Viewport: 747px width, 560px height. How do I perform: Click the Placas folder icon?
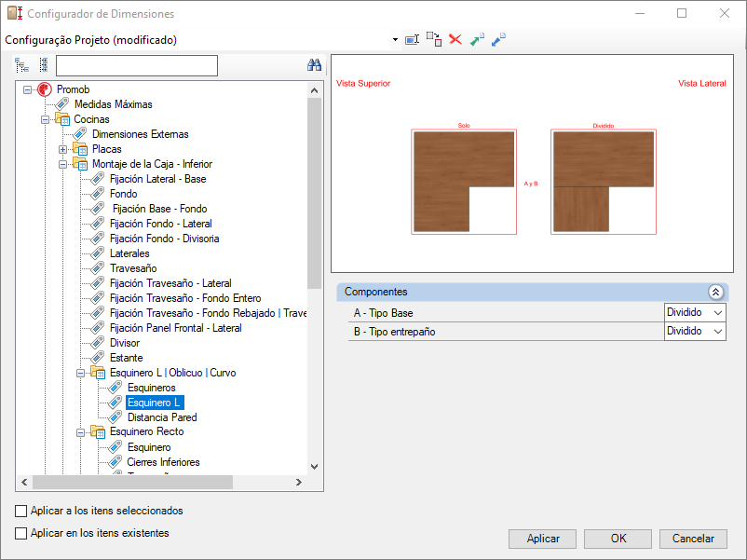pos(80,149)
